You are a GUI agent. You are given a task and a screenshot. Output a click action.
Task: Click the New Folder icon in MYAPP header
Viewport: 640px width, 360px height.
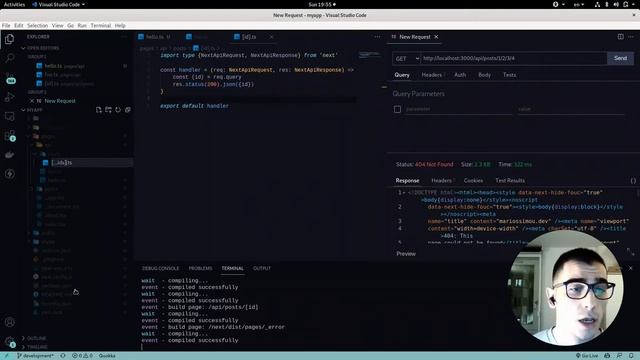point(108,110)
